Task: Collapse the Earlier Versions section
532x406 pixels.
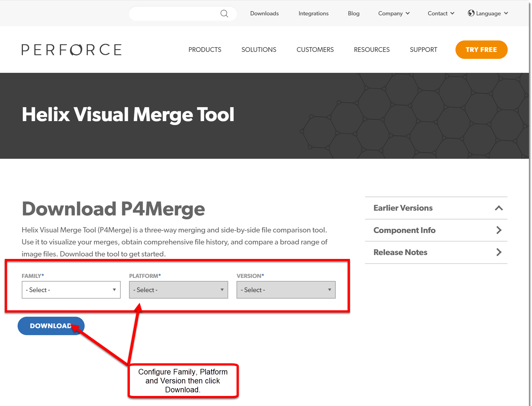Action: coord(436,208)
